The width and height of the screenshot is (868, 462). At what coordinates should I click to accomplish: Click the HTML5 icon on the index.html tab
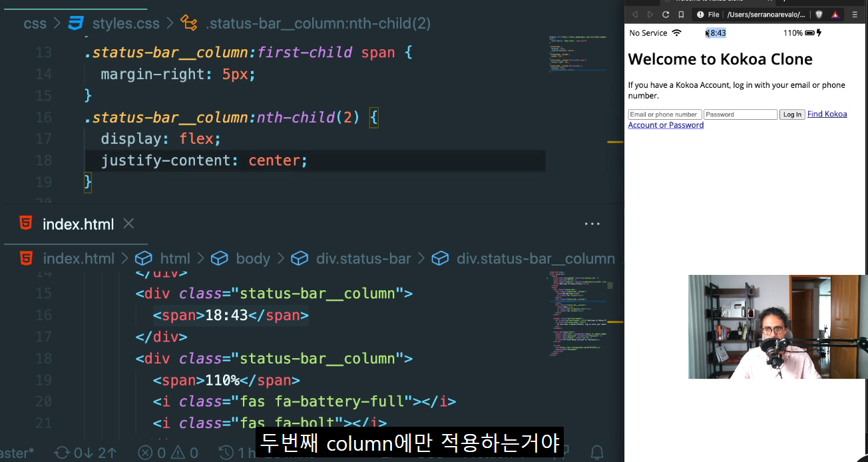click(x=26, y=224)
